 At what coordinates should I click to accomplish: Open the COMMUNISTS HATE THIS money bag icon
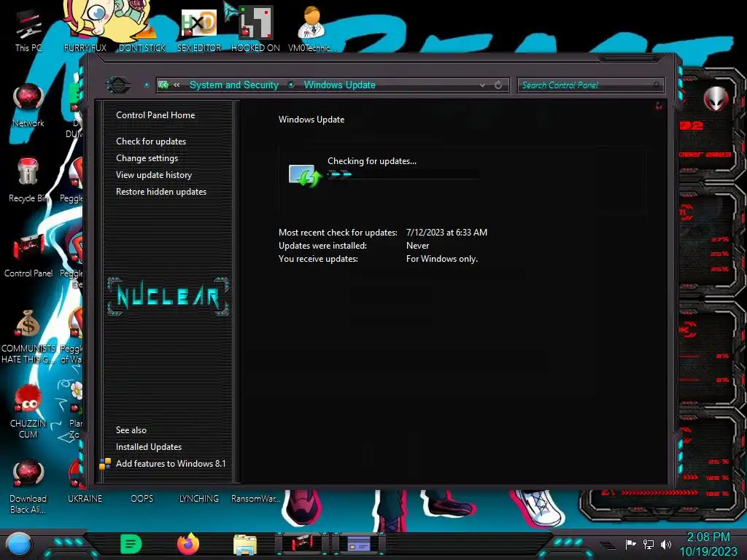[x=28, y=336]
